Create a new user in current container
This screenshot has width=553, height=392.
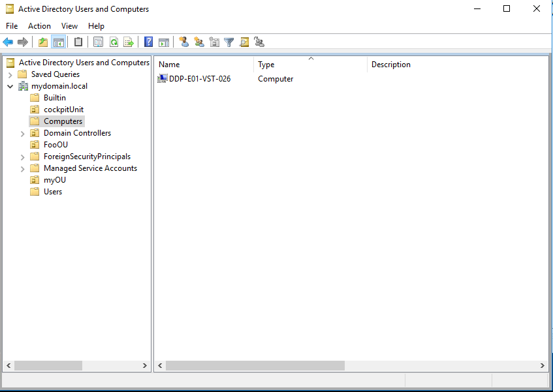(183, 42)
